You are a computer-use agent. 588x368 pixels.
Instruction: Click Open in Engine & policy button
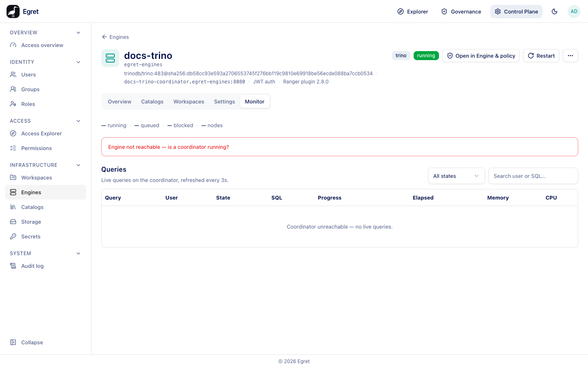click(x=481, y=56)
